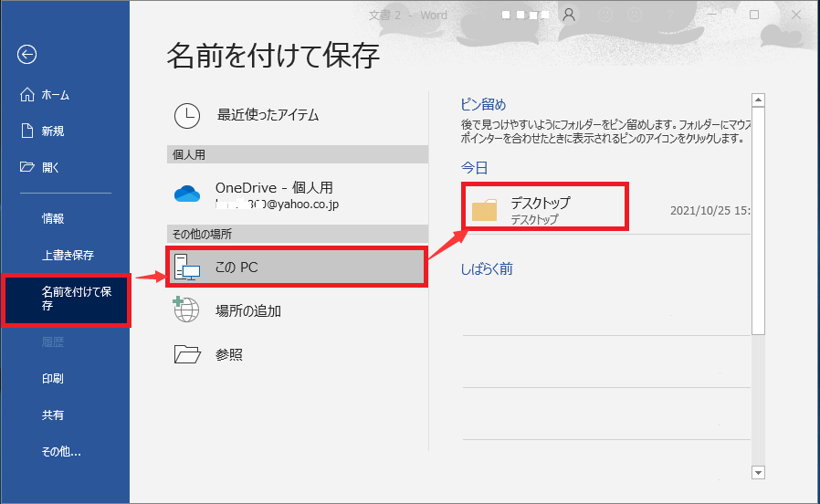Image resolution: width=820 pixels, height=504 pixels.
Task: Select この PC as save location
Action: pos(297,267)
